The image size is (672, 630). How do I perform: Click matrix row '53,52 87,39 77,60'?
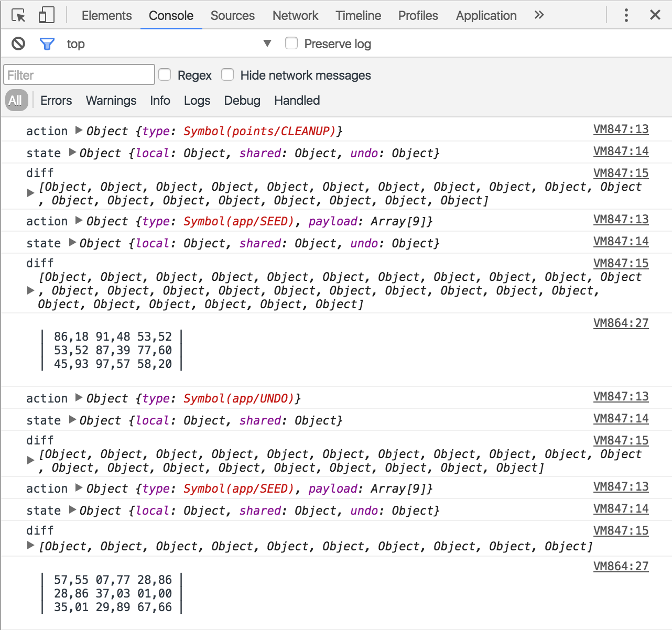click(x=113, y=350)
